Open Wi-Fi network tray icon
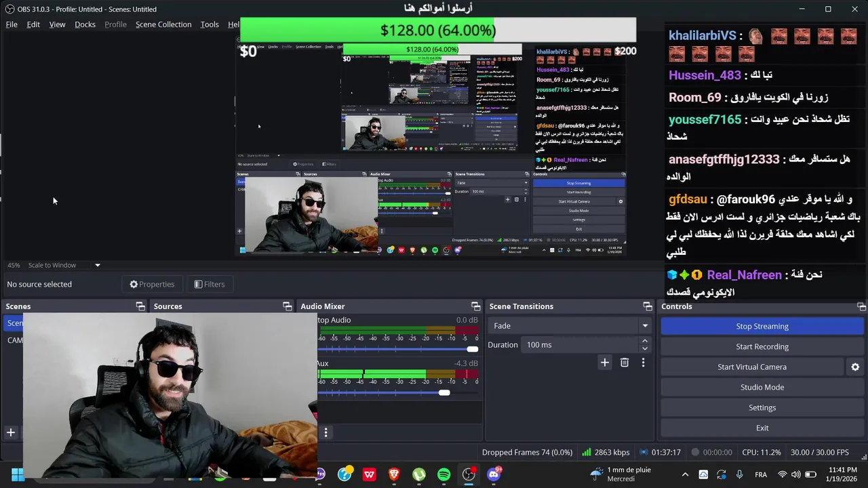 tap(782, 474)
